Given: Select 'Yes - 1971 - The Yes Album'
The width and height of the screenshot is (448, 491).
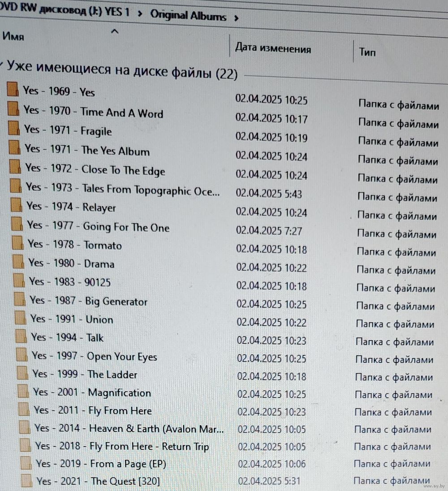Looking at the screenshot, I should point(87,150).
